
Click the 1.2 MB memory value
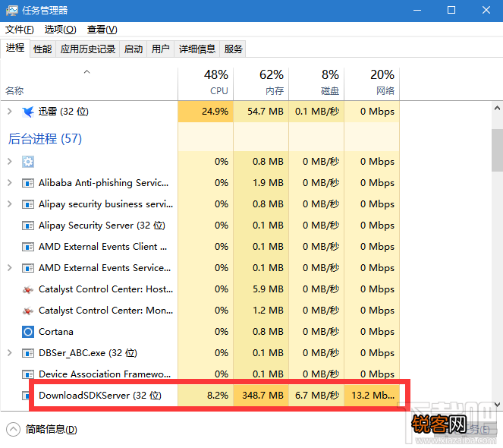pyautogui.click(x=268, y=311)
